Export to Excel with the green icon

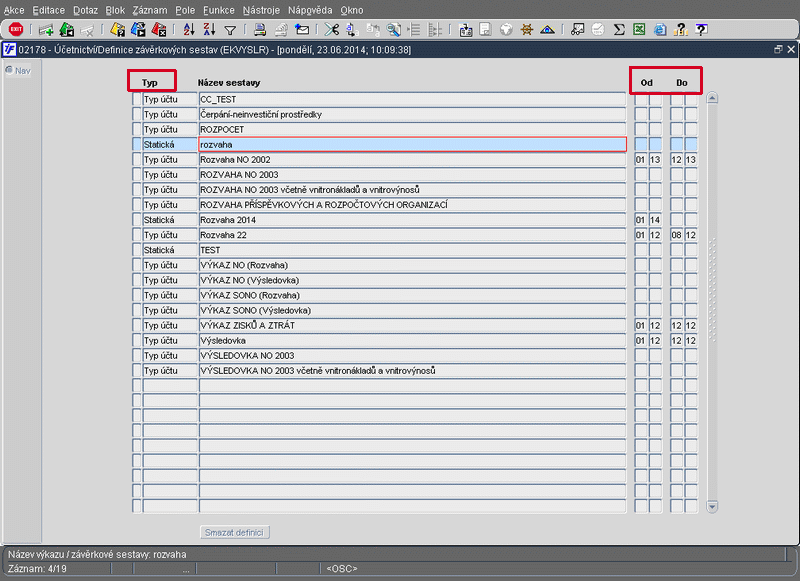point(639,30)
